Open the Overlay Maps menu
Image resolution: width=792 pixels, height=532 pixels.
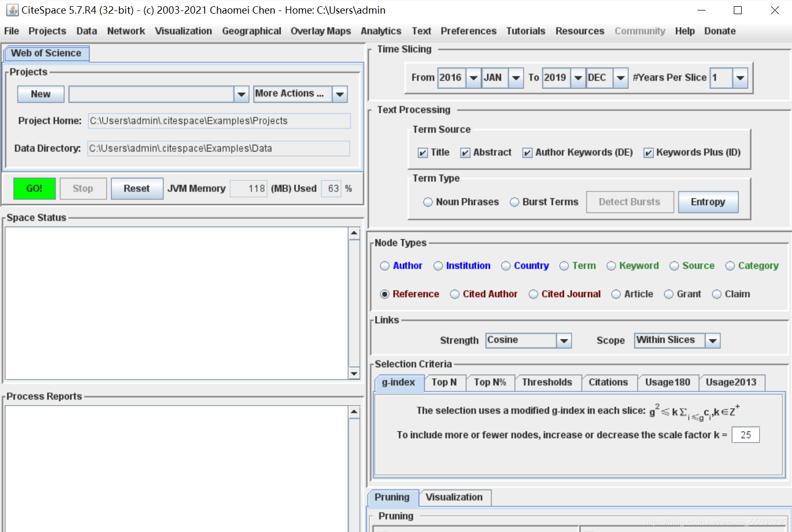[321, 31]
